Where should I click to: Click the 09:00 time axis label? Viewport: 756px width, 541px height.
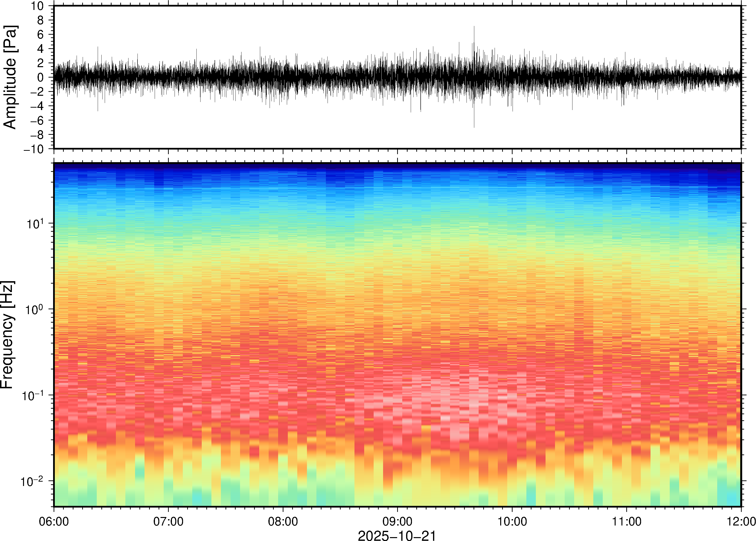point(397,521)
